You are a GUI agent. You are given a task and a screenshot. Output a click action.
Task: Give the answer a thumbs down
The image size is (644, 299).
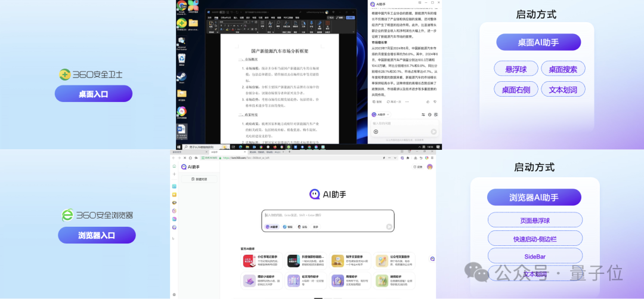pyautogui.click(x=435, y=101)
